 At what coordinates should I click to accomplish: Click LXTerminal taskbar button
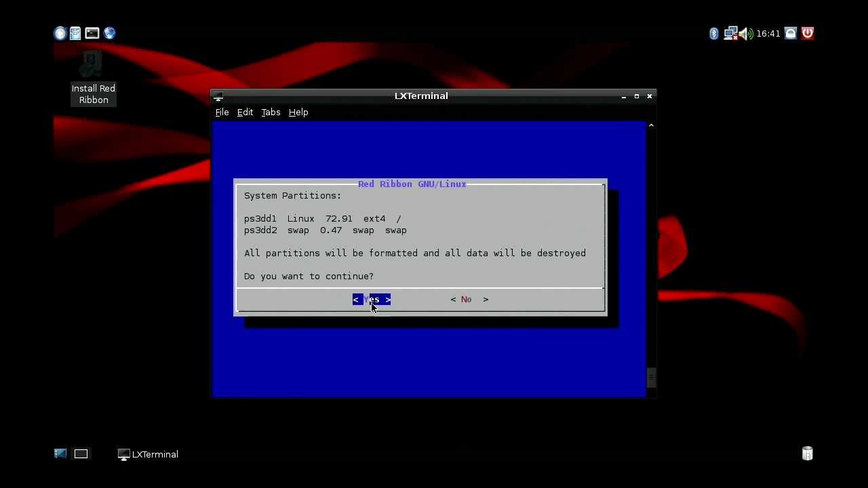click(148, 454)
